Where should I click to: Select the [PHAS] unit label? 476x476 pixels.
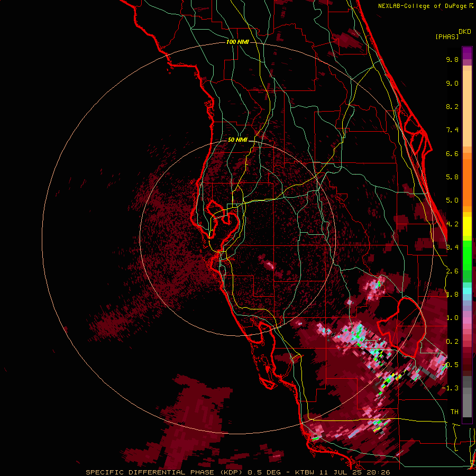[x=447, y=36]
